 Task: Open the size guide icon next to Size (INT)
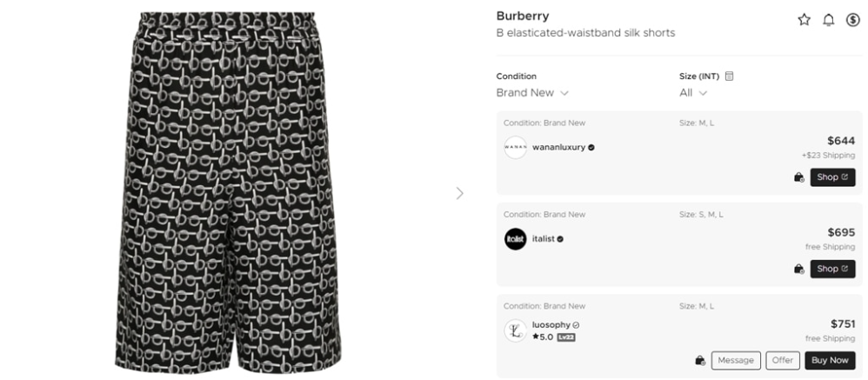click(729, 76)
